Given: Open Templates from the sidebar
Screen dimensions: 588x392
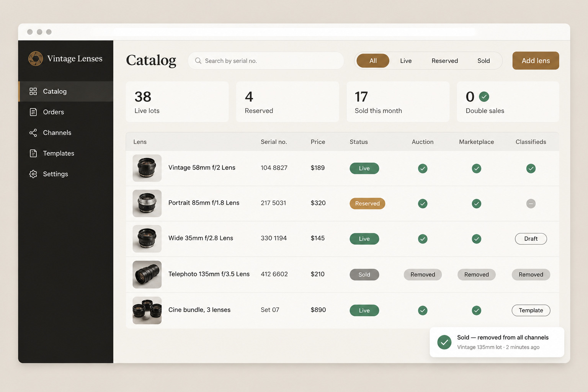Looking at the screenshot, I should [x=66, y=153].
